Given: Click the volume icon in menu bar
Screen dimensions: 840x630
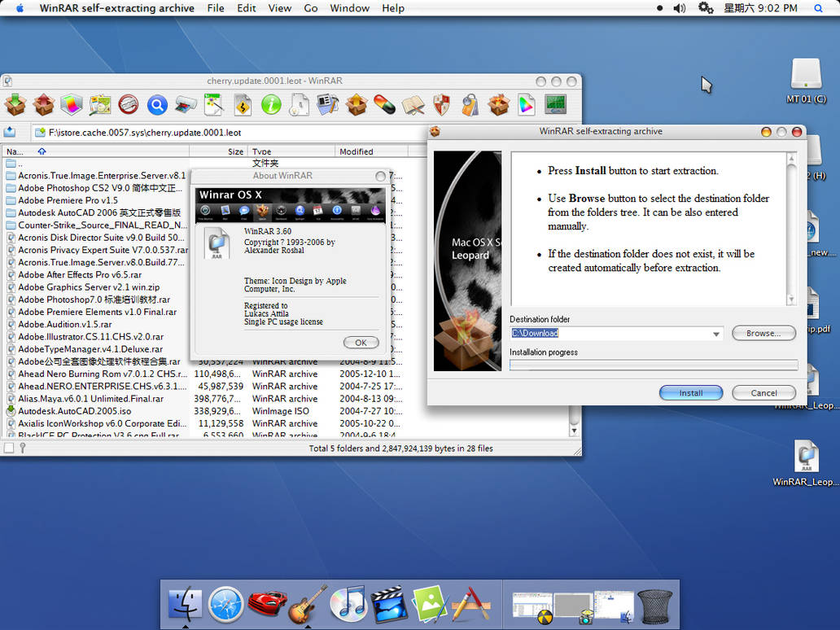Looking at the screenshot, I should pyautogui.click(x=680, y=8).
